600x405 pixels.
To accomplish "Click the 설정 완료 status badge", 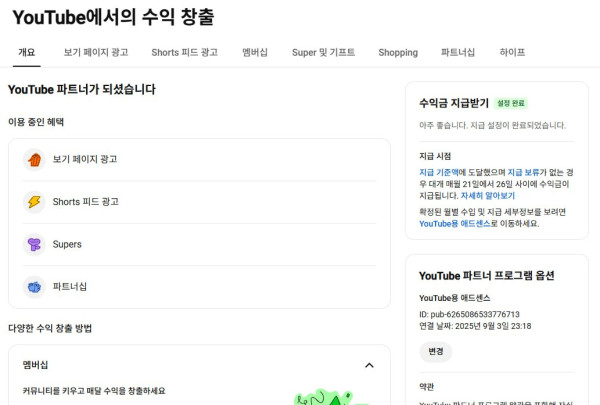I will pyautogui.click(x=510, y=103).
